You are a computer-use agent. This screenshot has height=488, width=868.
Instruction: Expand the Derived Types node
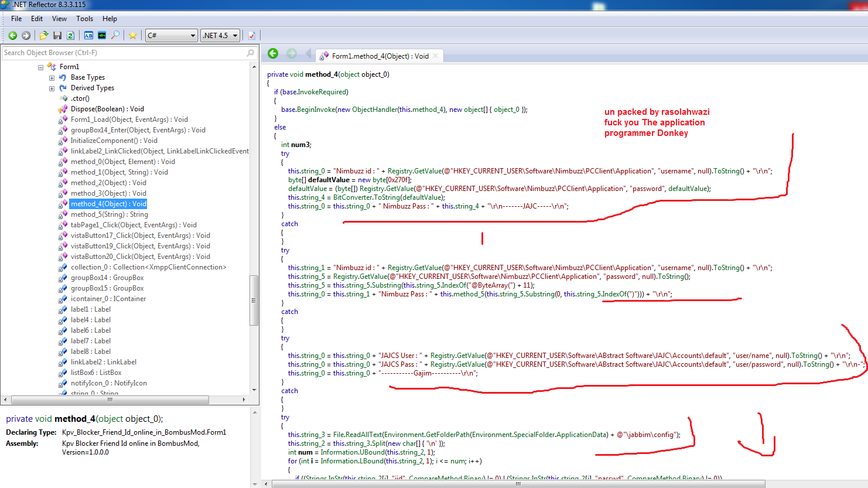[x=52, y=88]
